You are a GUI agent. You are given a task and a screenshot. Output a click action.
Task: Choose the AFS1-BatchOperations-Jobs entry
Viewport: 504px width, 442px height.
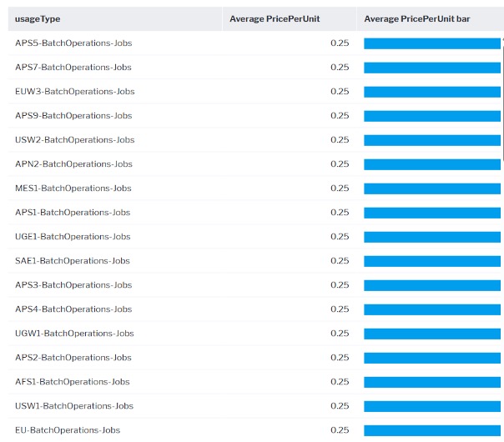(x=73, y=382)
